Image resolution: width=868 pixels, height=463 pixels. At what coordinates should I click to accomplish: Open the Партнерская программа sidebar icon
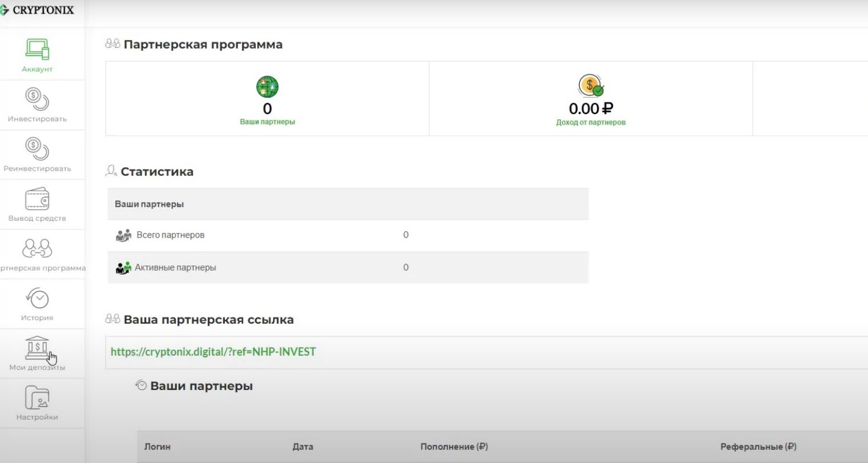[37, 249]
